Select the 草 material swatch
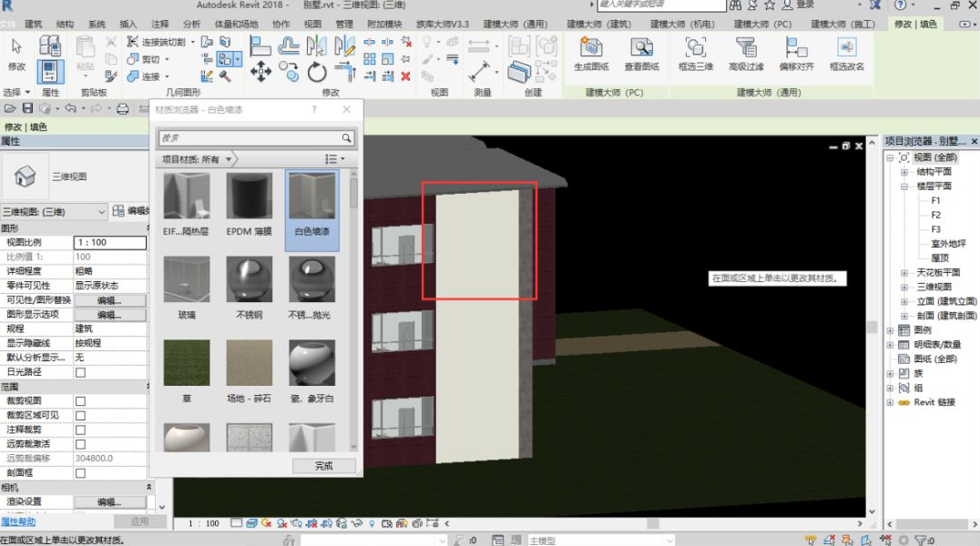This screenshot has width=980, height=546. click(186, 371)
